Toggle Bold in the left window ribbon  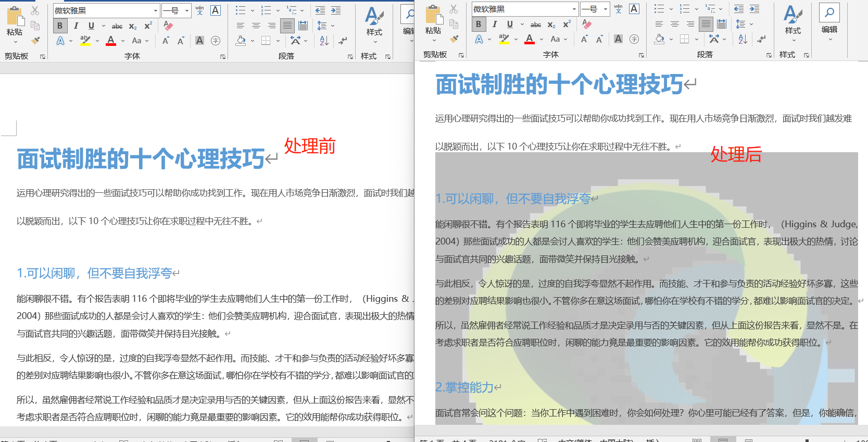[x=60, y=26]
